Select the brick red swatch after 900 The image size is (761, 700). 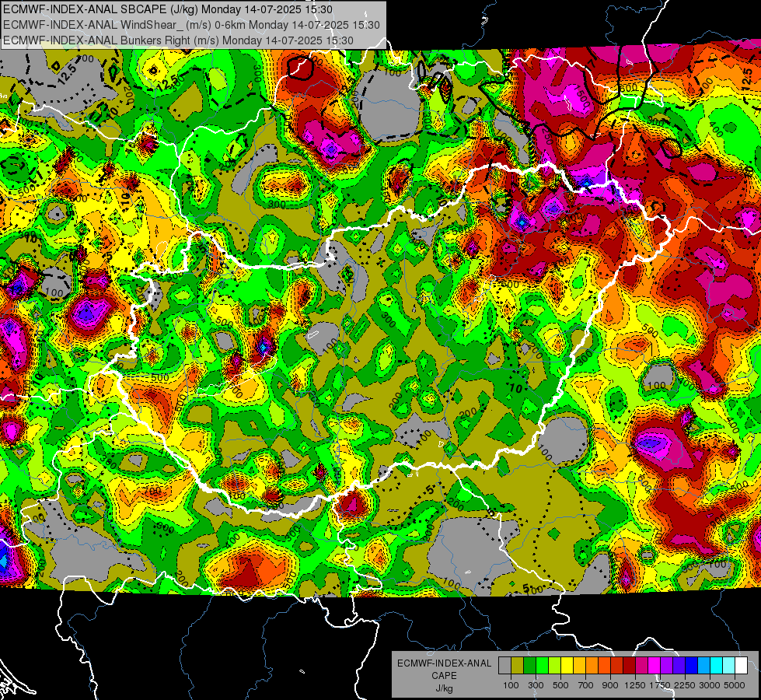pyautogui.click(x=617, y=666)
